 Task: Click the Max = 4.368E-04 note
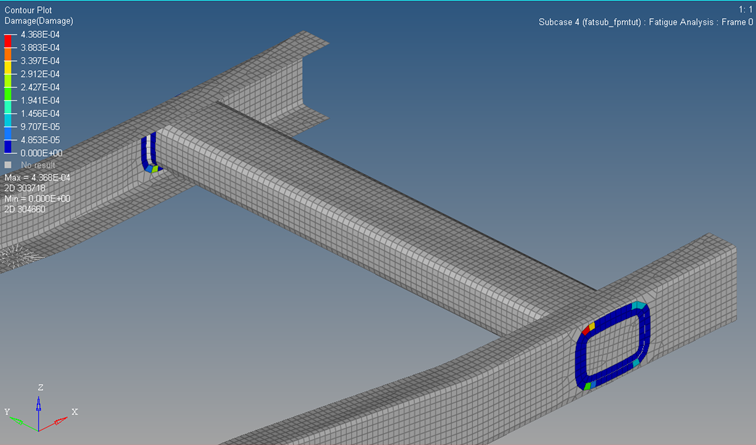coord(37,177)
